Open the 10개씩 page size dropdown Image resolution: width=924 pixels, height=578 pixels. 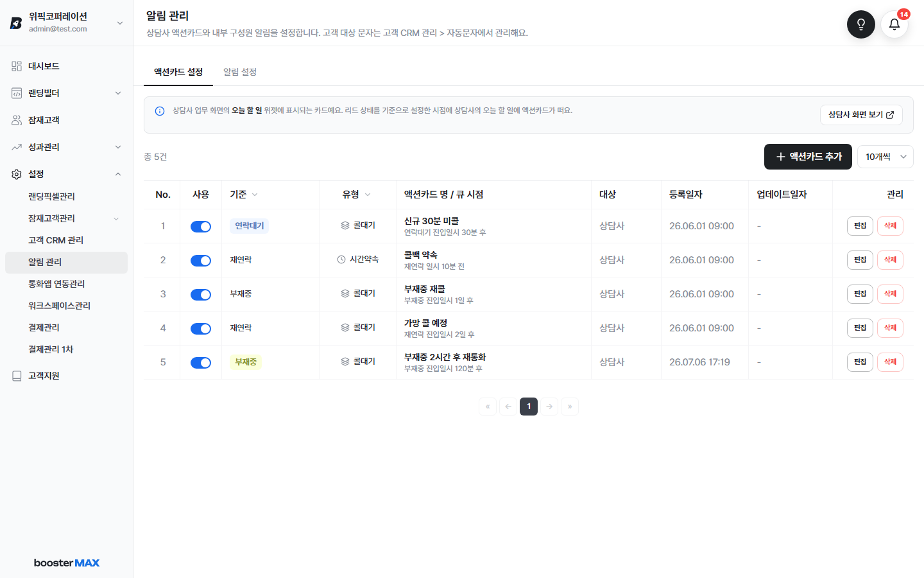pyautogui.click(x=886, y=157)
